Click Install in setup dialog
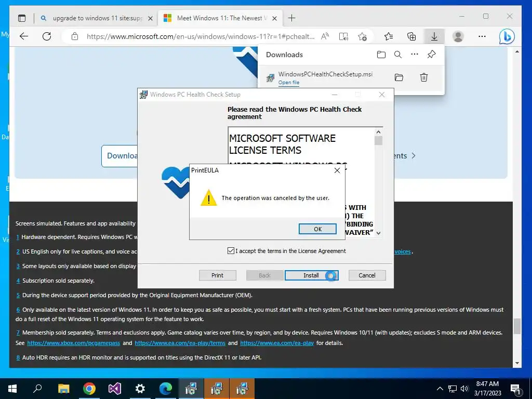The image size is (532, 399). (312, 275)
